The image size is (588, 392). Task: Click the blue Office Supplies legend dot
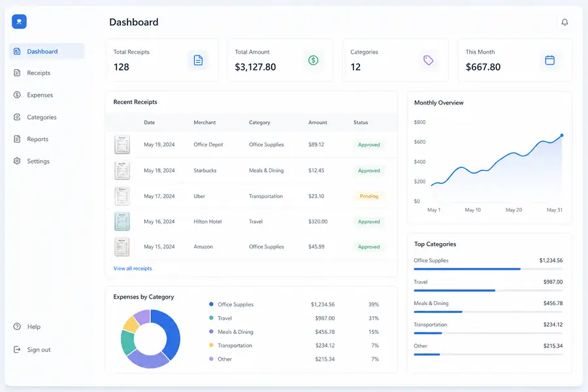211,304
